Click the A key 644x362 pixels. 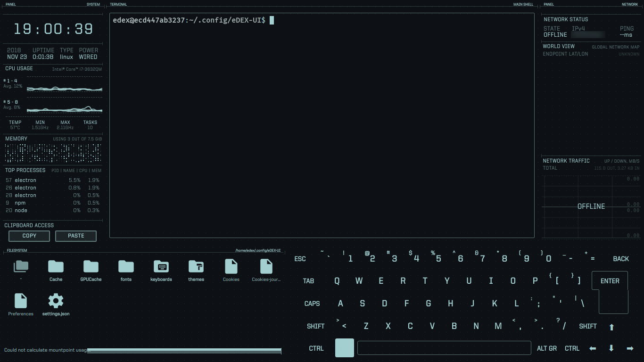[340, 304]
